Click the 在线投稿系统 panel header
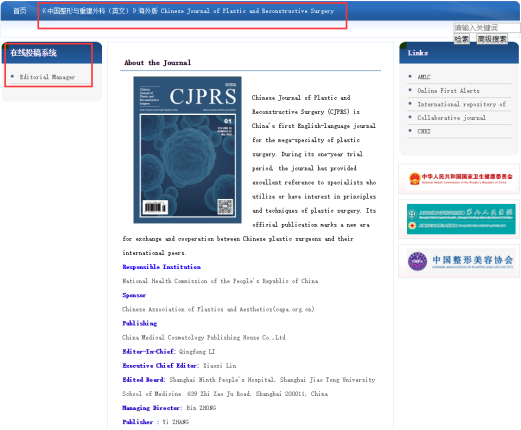The height and width of the screenshot is (430, 521). coord(52,53)
